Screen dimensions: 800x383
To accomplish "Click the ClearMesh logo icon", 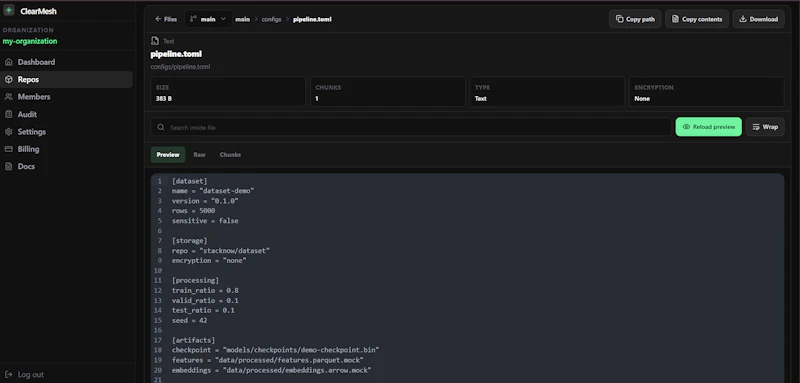I will pyautogui.click(x=9, y=11).
